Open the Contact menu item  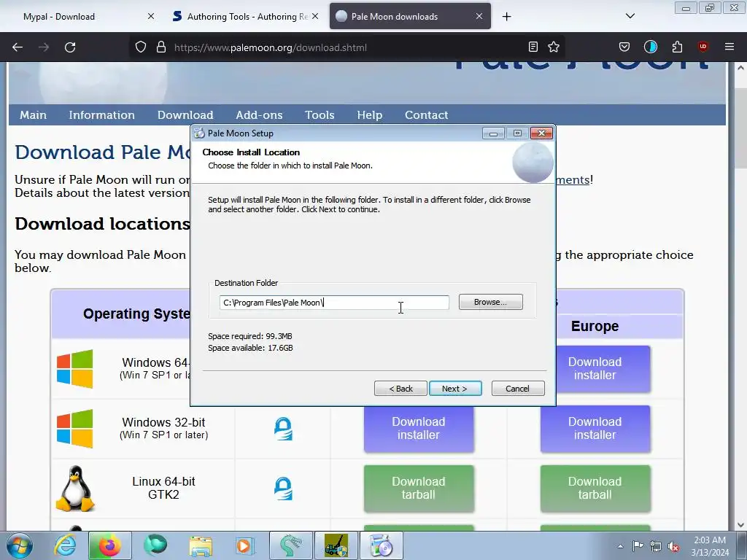coord(426,115)
